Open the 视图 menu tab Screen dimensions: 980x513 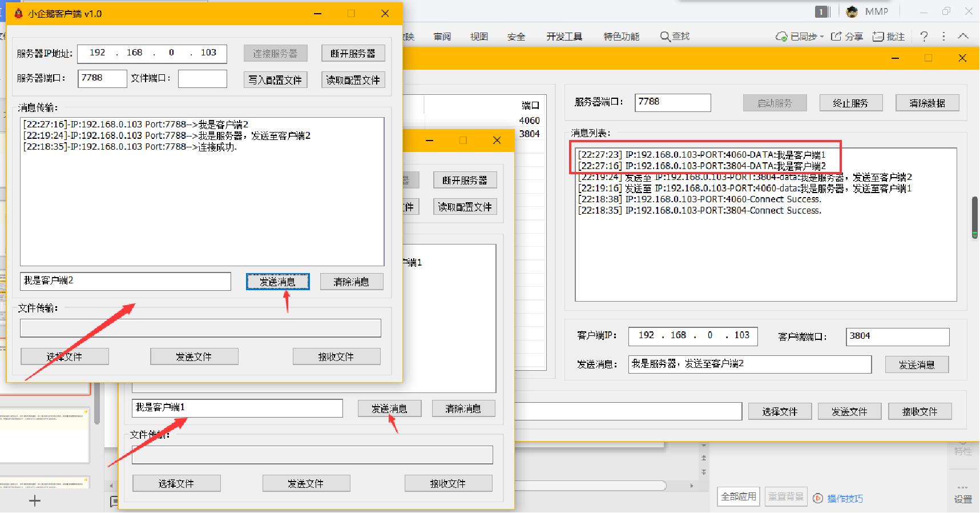click(479, 37)
